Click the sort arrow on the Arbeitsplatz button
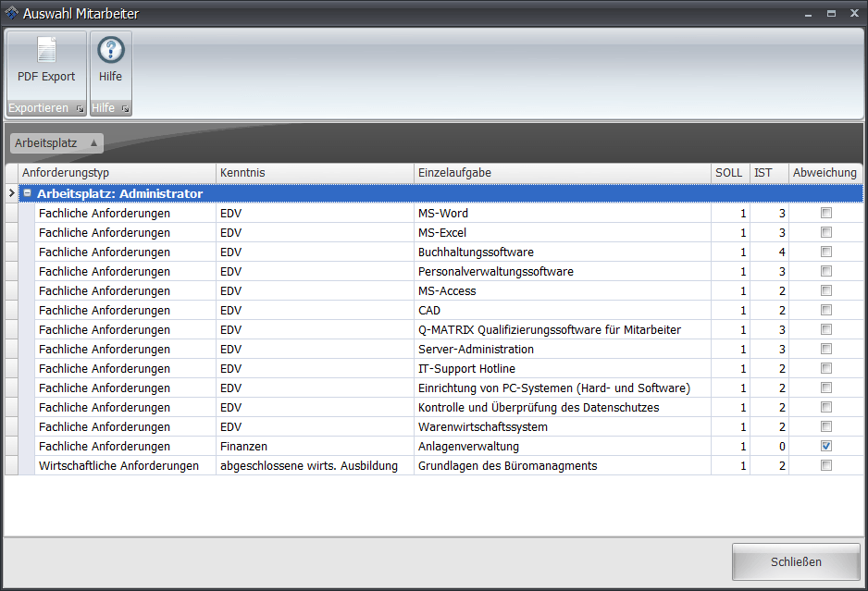 (x=93, y=142)
